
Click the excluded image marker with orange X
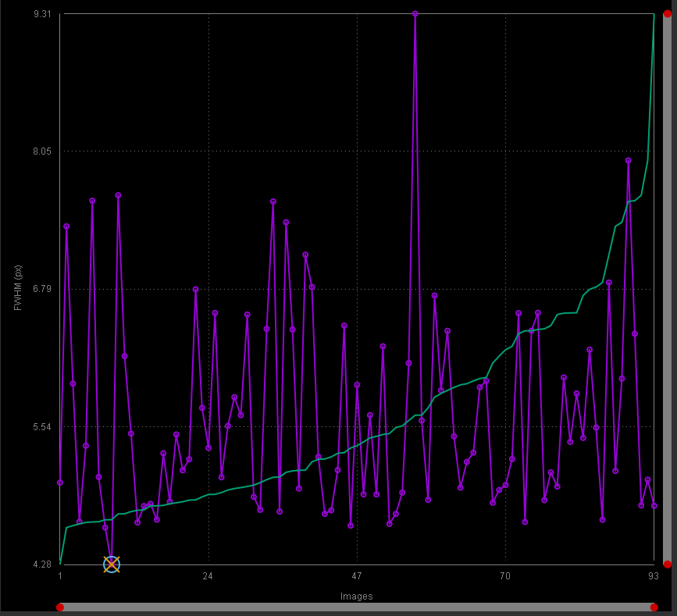click(x=112, y=564)
